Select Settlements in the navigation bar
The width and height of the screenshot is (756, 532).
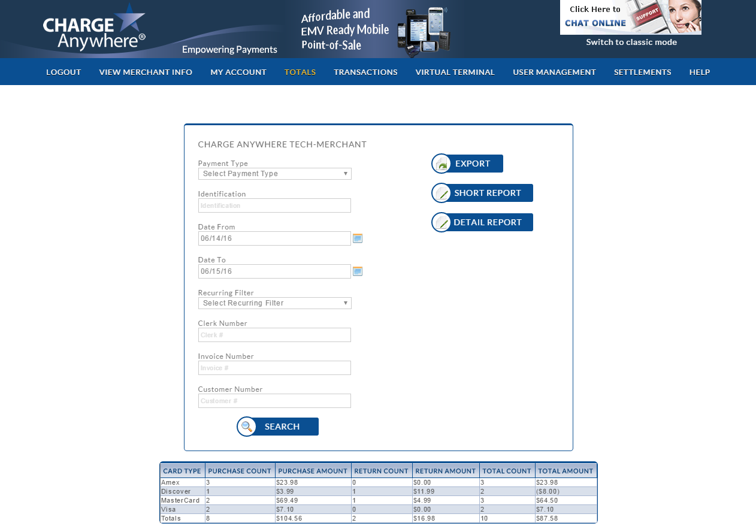(x=642, y=72)
